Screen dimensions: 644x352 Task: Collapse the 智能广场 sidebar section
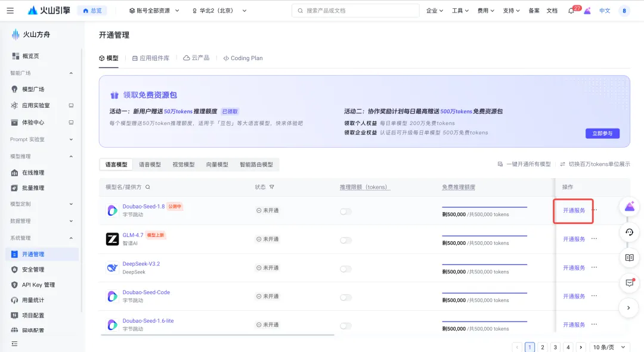(42, 73)
